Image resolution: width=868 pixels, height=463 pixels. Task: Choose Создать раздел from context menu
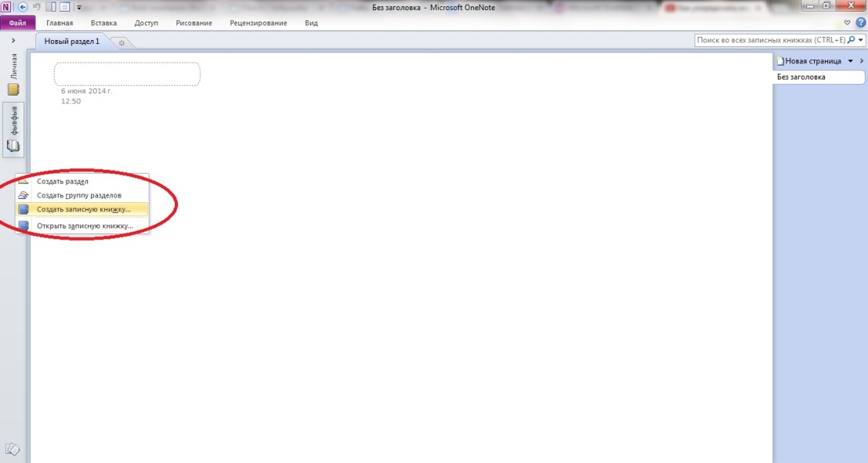coord(82,181)
